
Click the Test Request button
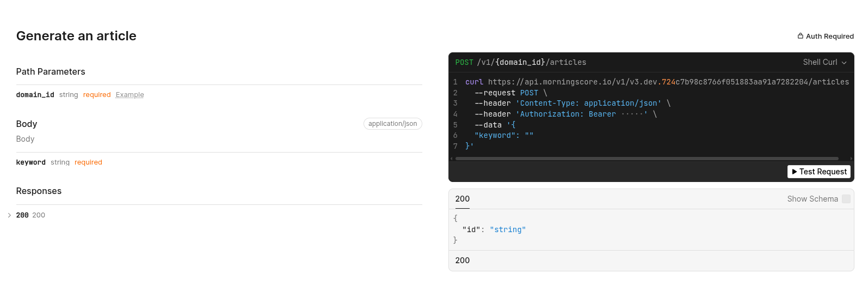click(818, 172)
